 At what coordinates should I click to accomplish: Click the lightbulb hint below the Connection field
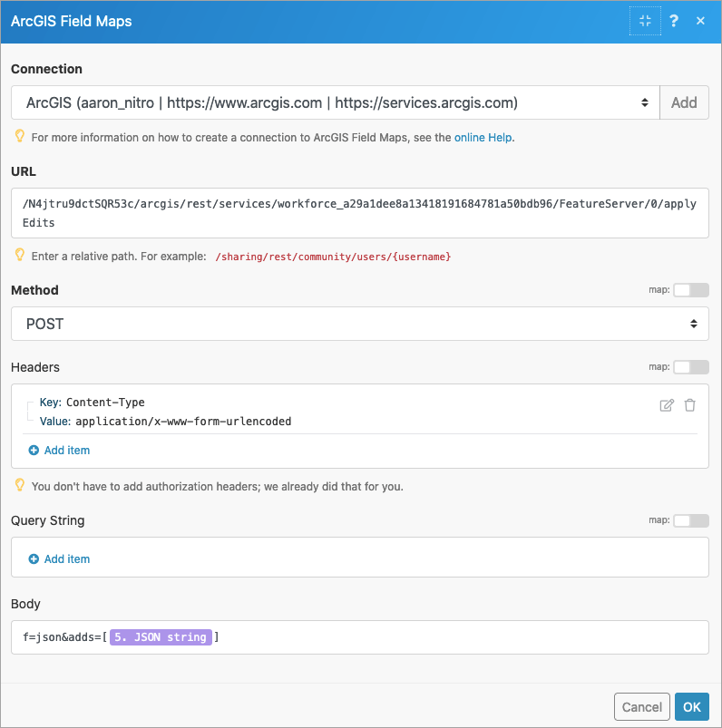19,136
